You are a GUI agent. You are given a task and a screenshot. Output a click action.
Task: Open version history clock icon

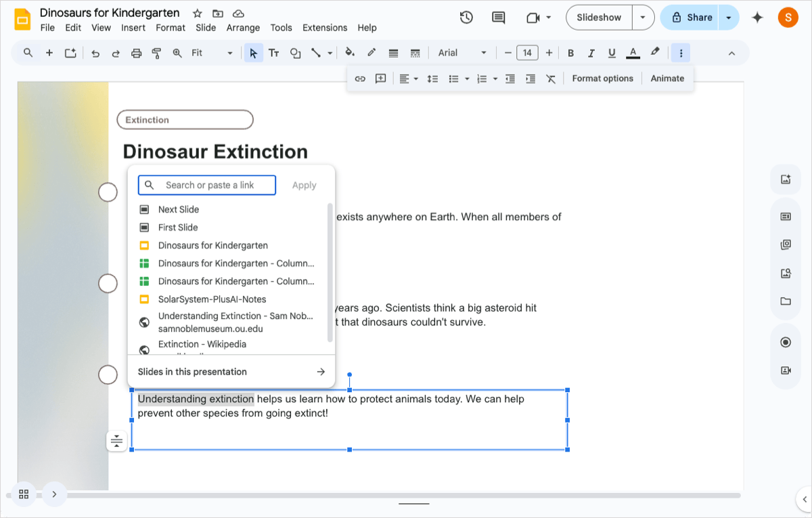(466, 18)
